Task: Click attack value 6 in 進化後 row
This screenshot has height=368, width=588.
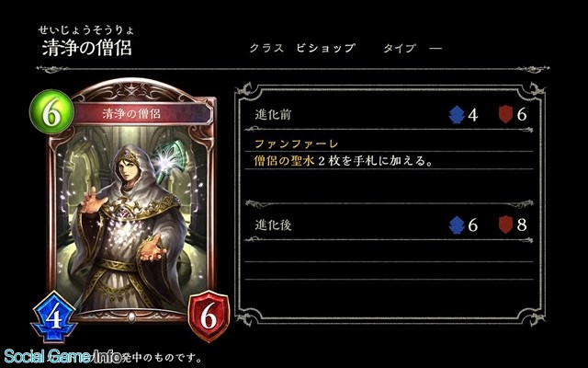Action: 473,225
